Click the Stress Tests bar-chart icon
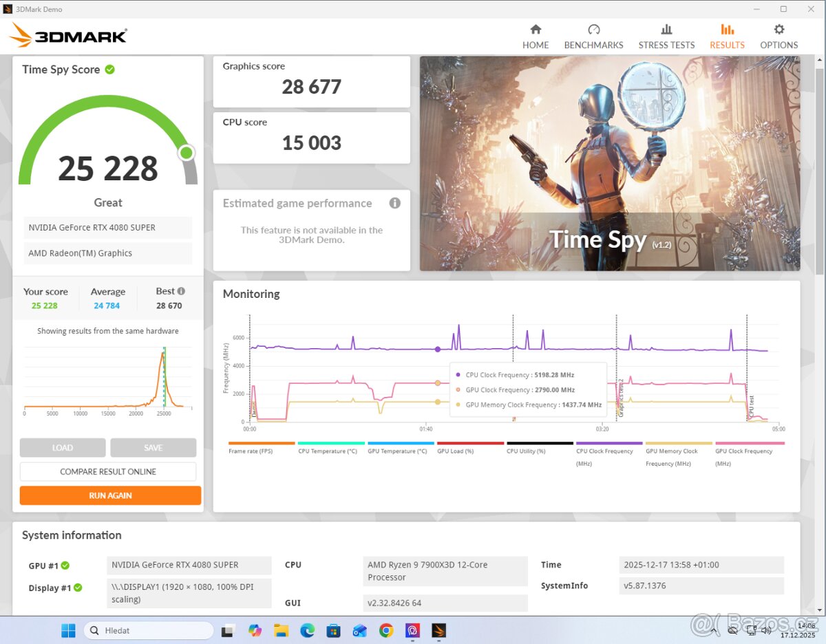The image size is (826, 644). click(x=666, y=29)
